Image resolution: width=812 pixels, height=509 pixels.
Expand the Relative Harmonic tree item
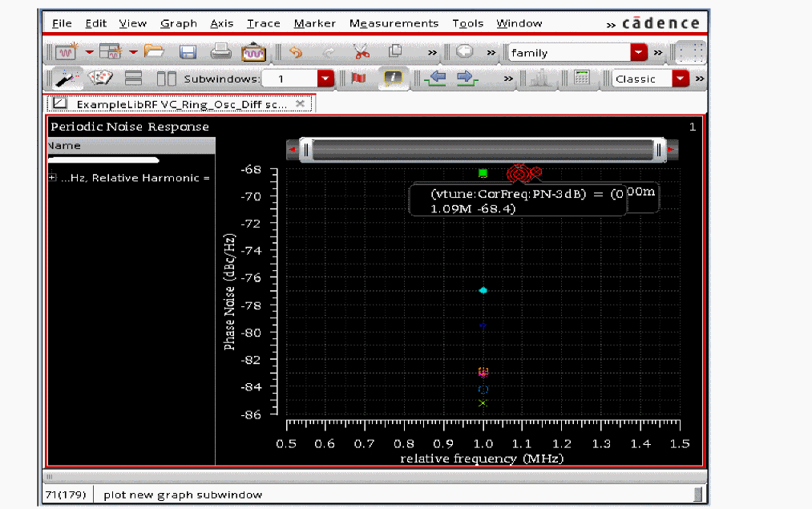click(53, 178)
